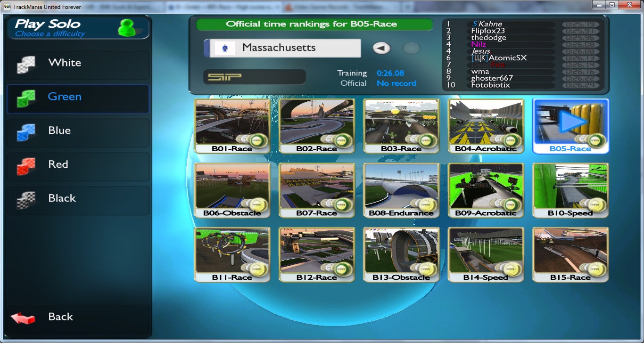This screenshot has height=343, width=644.
Task: Click the blue play arrow on B05-Race
Action: coord(572,121)
